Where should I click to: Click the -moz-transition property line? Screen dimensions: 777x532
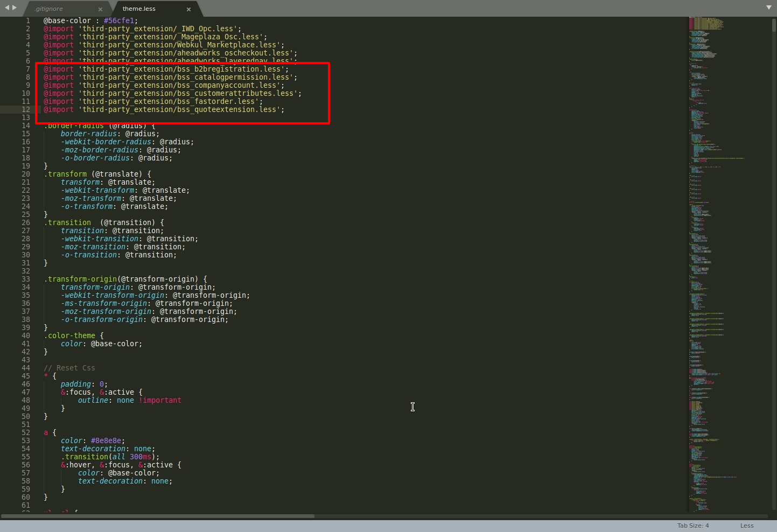point(123,247)
